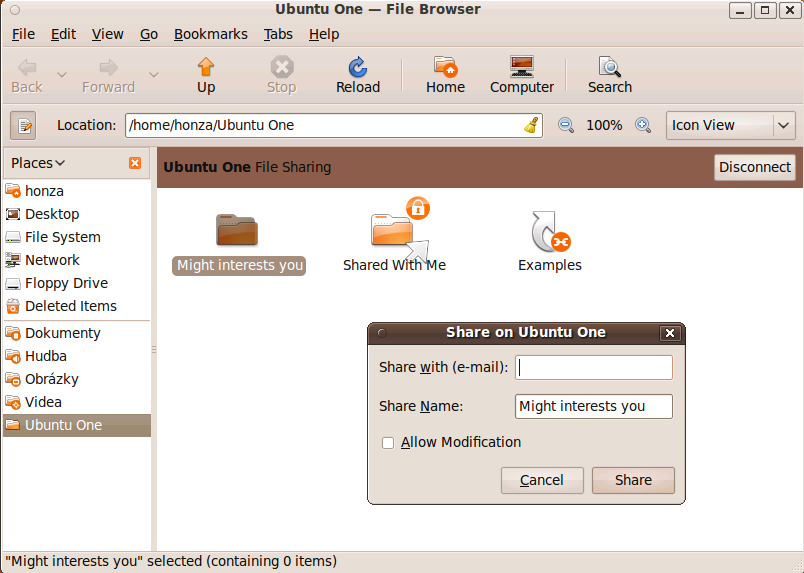The width and height of the screenshot is (804, 573).
Task: Focus the Share with e-mail field
Action: 594,368
